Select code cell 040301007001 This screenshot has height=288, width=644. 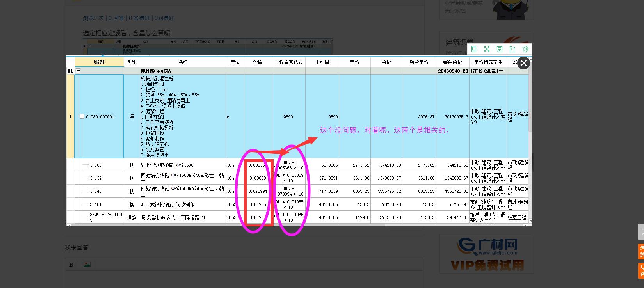point(99,117)
